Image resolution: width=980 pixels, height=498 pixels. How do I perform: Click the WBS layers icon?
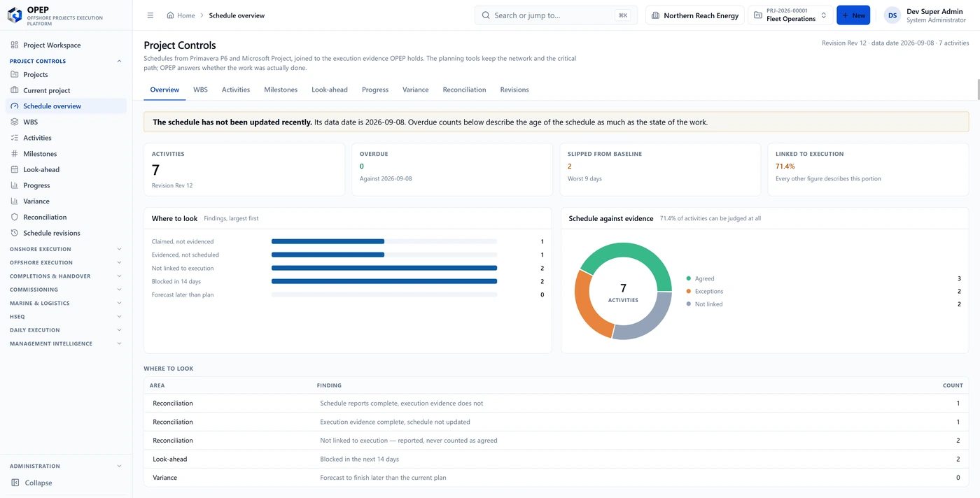15,122
